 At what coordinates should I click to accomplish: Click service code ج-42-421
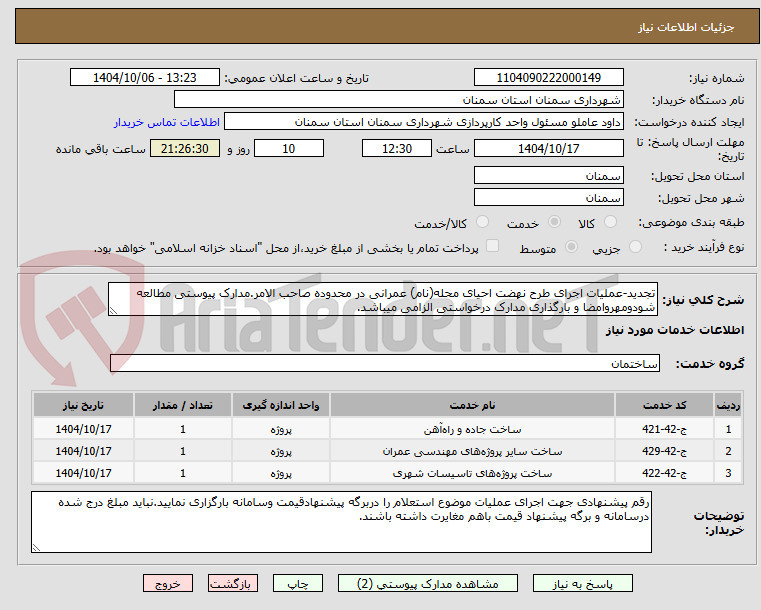coord(664,429)
